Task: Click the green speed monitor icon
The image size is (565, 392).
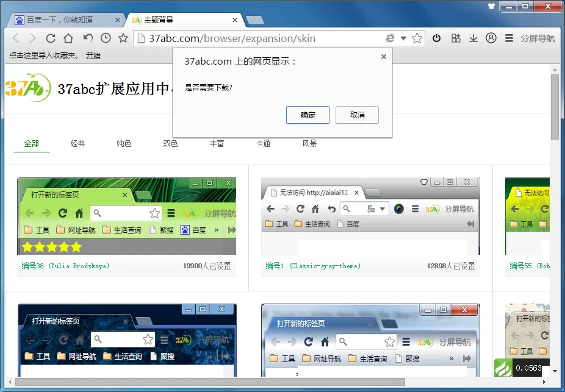Action: coord(503,368)
